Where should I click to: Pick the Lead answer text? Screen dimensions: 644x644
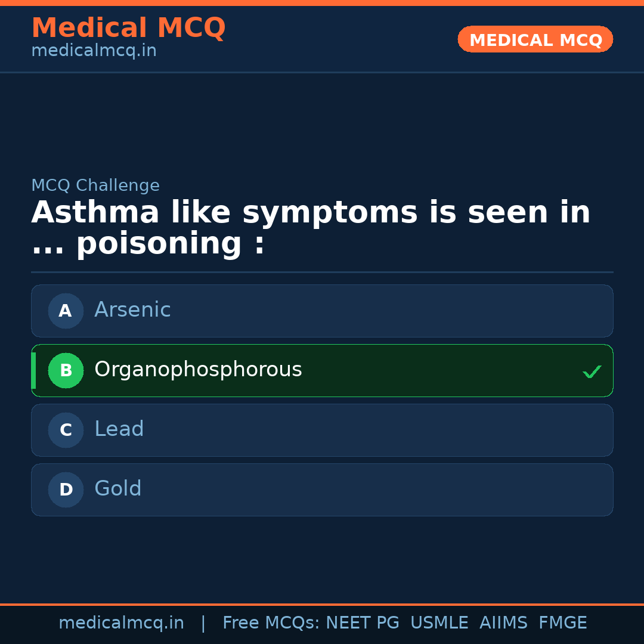pyautogui.click(x=119, y=429)
